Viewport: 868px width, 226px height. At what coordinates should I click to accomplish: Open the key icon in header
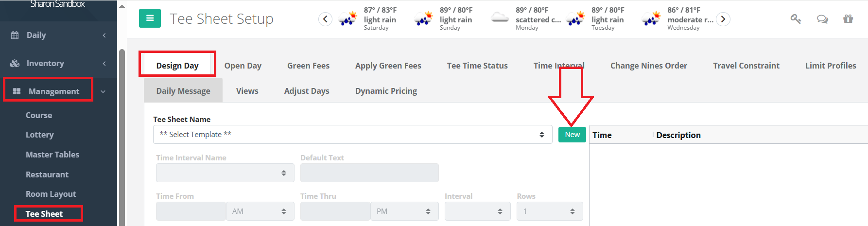click(796, 19)
